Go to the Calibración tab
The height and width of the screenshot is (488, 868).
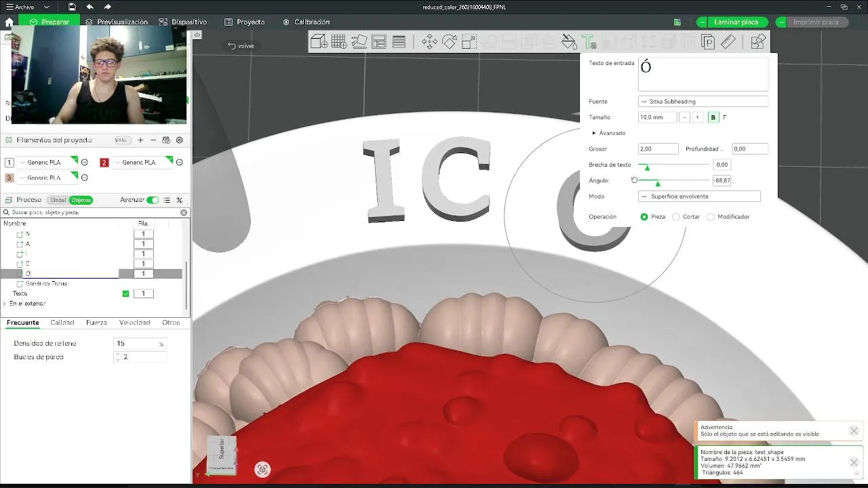pyautogui.click(x=306, y=22)
